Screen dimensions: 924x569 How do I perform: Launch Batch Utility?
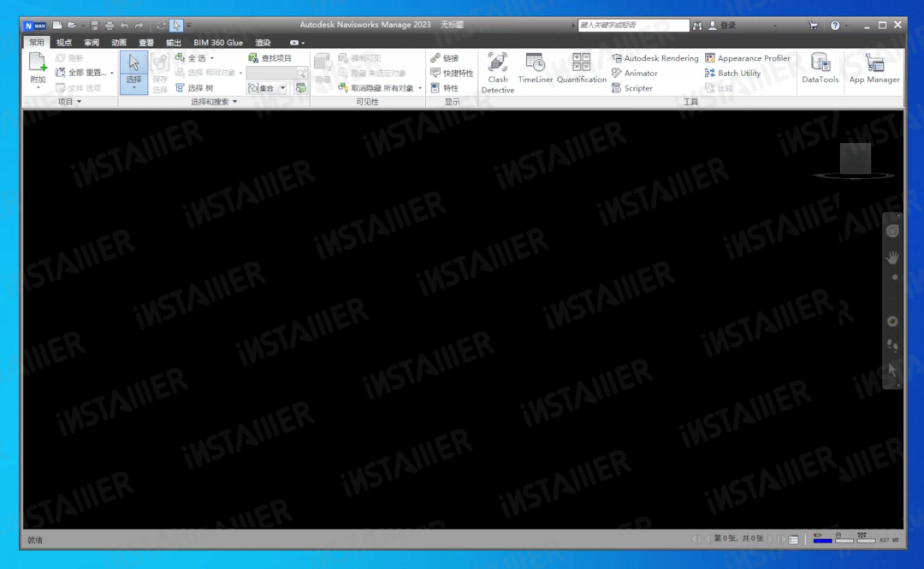click(732, 73)
